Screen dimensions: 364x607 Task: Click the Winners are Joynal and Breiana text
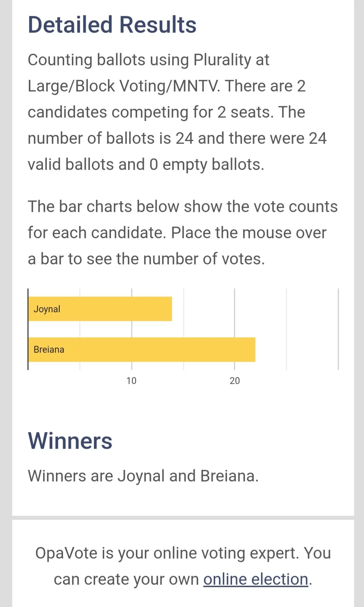143,476
